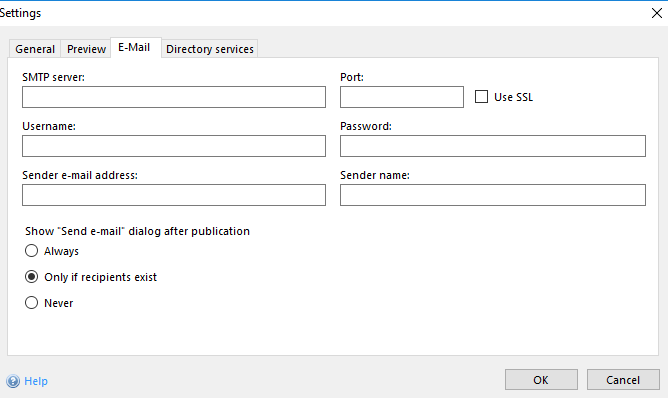Switch to the General tab
Image resolution: width=668 pixels, height=398 pixels.
pyautogui.click(x=35, y=49)
